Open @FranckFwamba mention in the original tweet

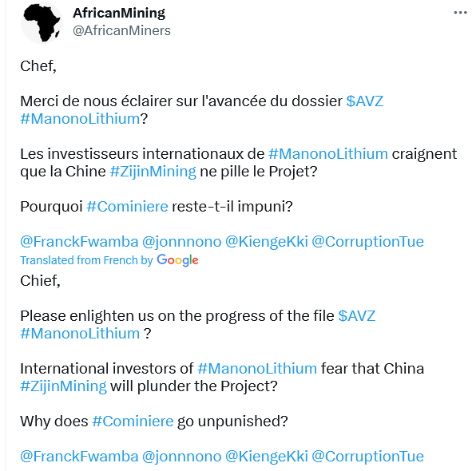point(79,242)
